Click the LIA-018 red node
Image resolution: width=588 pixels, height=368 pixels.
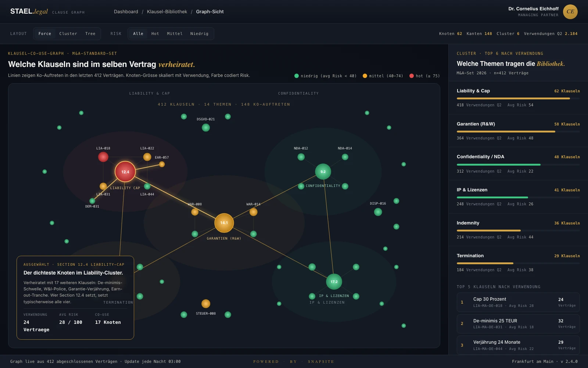pos(103,157)
